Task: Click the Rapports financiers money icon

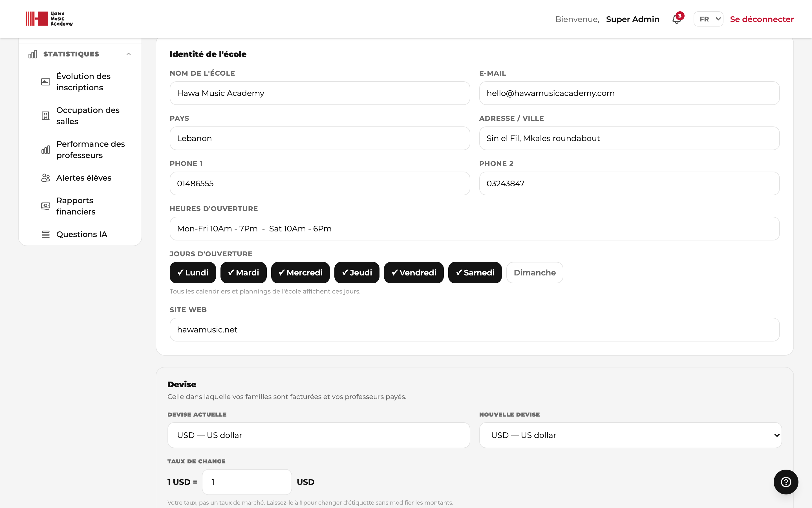Action: pyautogui.click(x=46, y=206)
